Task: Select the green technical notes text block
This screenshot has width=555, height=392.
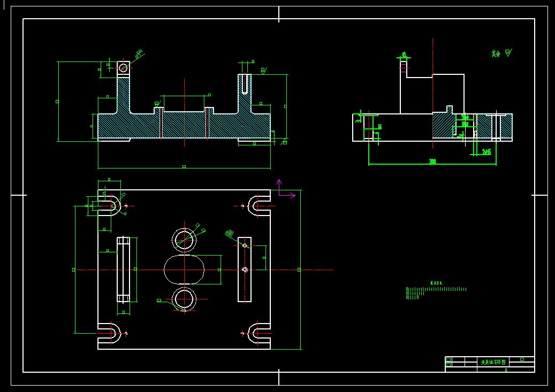Action: [436, 291]
